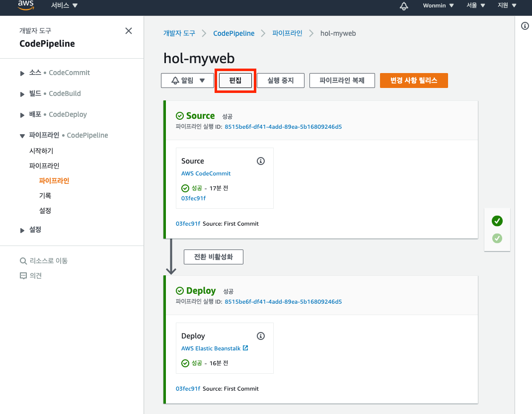Click the 전환 비활성화 disable transition button
This screenshot has height=414, width=532.
point(214,257)
